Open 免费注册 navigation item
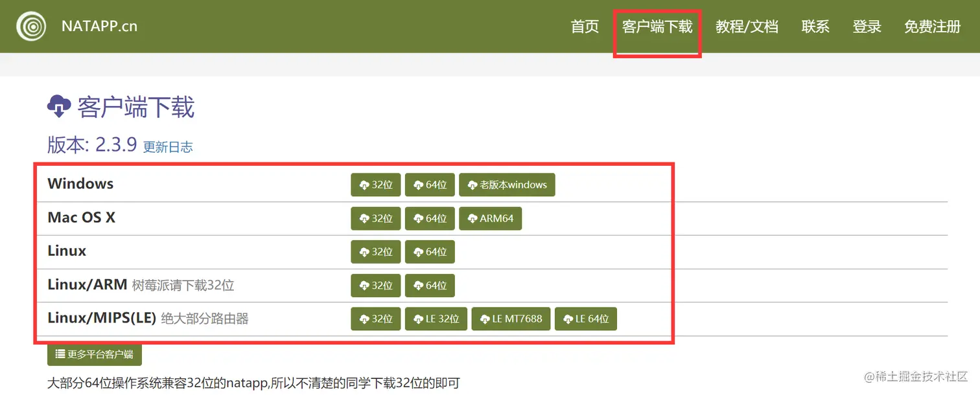The width and height of the screenshot is (980, 395). [x=932, y=27]
